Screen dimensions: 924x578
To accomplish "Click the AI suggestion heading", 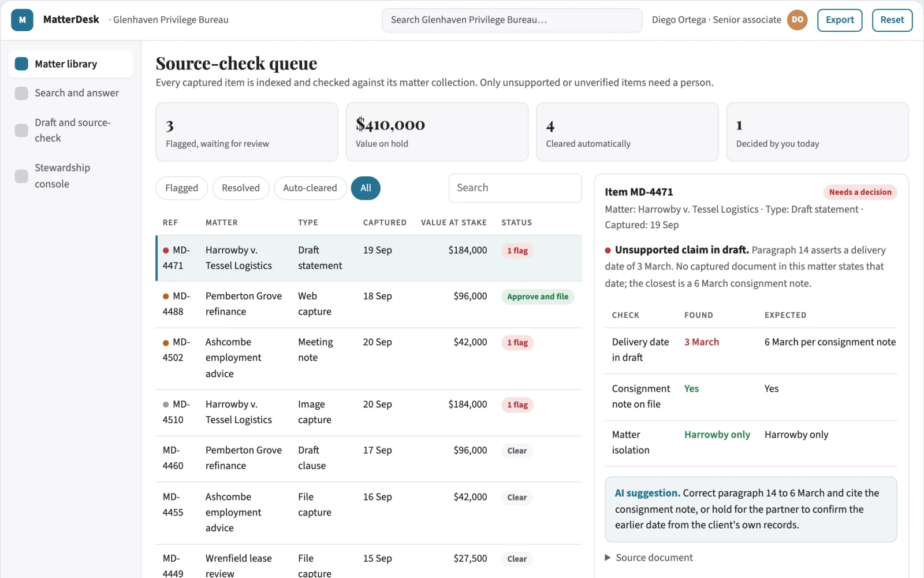I will [x=647, y=493].
